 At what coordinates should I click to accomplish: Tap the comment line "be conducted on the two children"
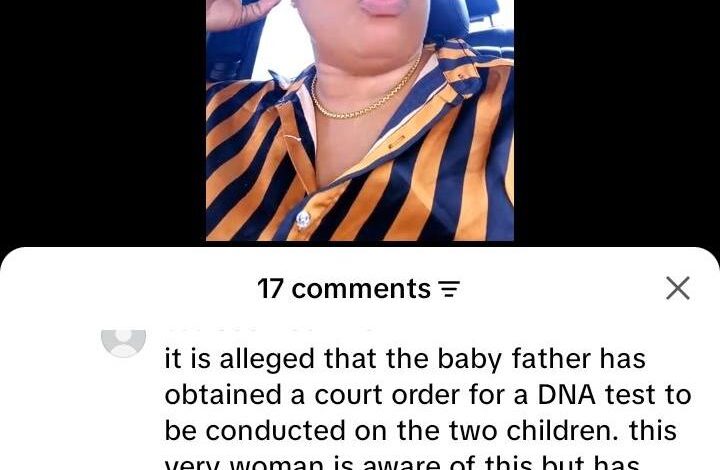click(x=421, y=431)
